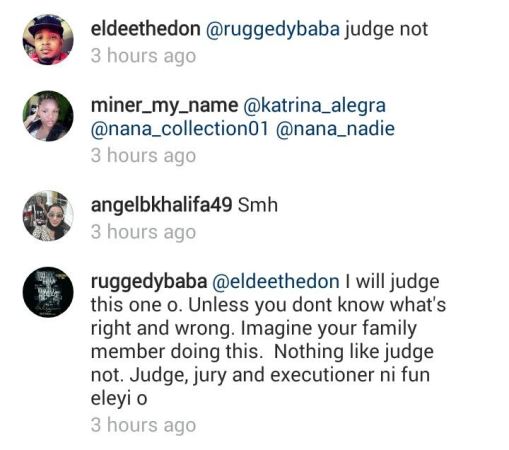Tap the timestamp under angelbkhalifa49's comment
The image size is (509, 450).
143,232
